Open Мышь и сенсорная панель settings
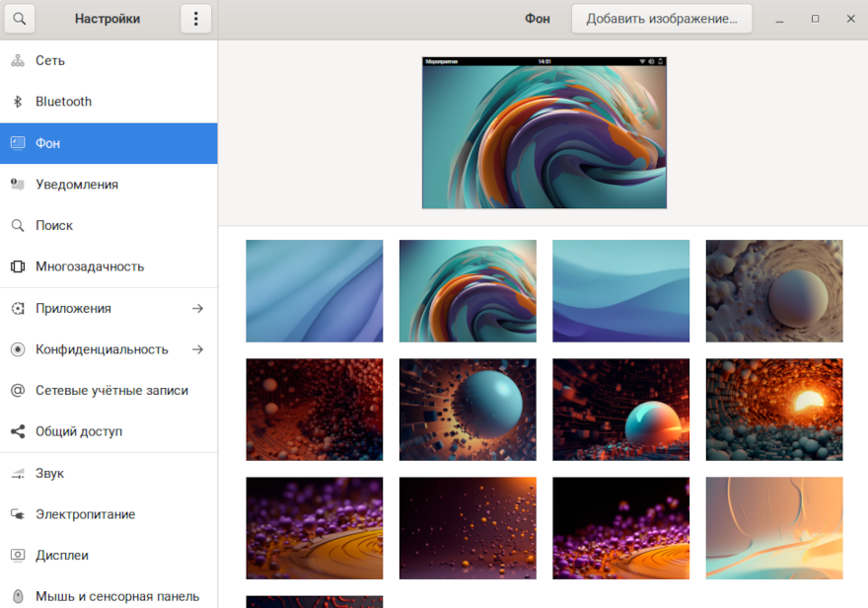This screenshot has height=608, width=868. click(116, 596)
